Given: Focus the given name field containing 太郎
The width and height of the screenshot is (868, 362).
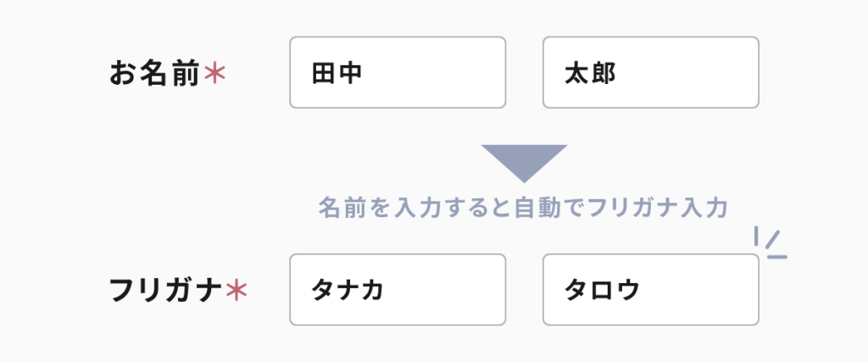Looking at the screenshot, I should pyautogui.click(x=650, y=73).
